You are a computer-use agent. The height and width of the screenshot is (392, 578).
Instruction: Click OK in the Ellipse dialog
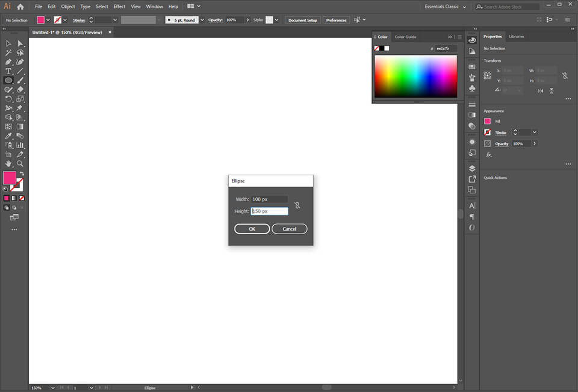(252, 228)
